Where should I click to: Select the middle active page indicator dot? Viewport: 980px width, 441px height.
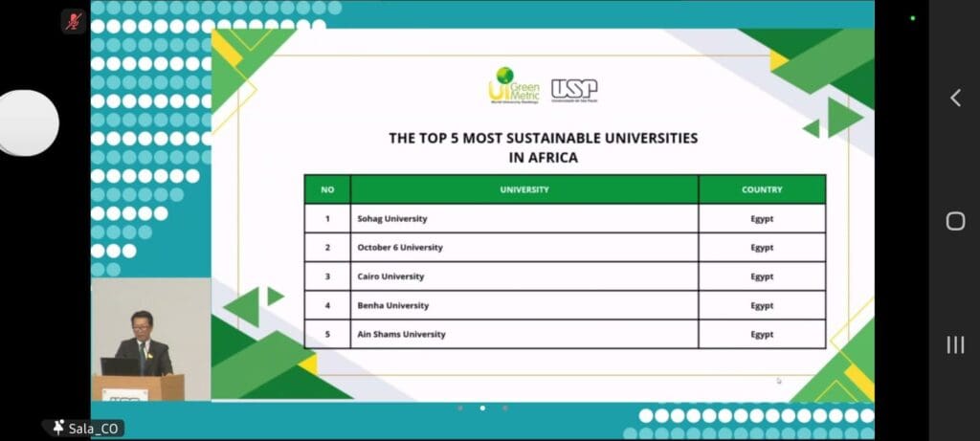tap(481, 408)
